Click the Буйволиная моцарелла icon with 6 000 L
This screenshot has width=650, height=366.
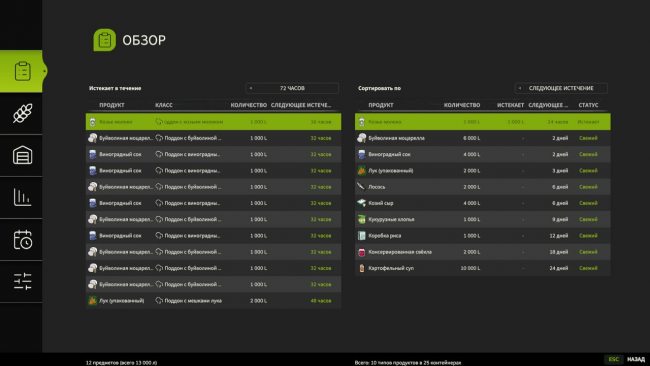tap(361, 138)
